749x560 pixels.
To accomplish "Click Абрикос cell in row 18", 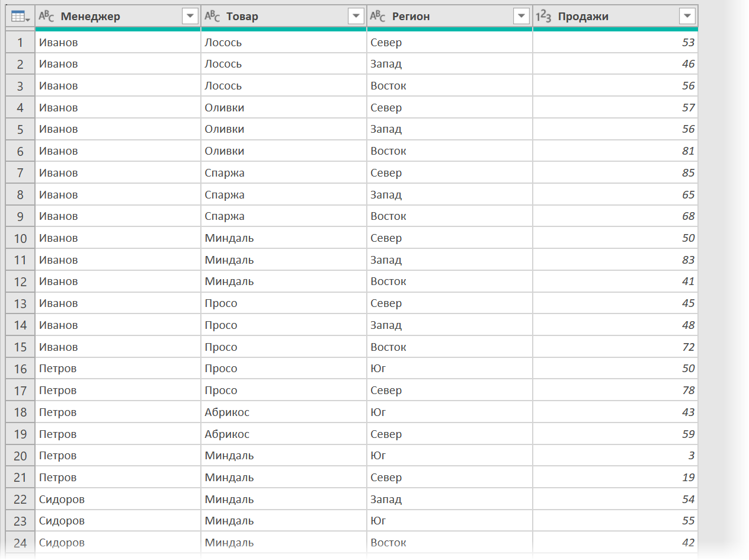I will [x=284, y=412].
